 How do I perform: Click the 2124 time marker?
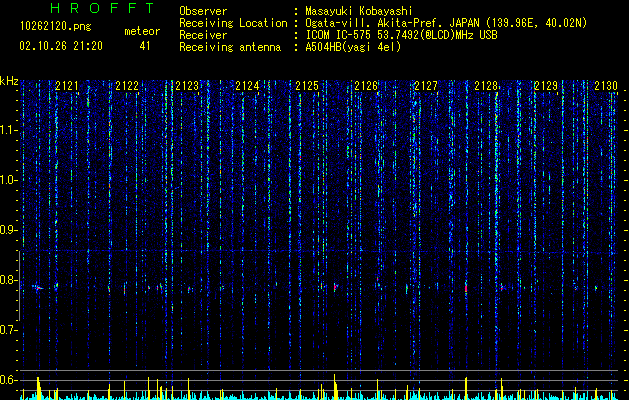pyautogui.click(x=247, y=86)
